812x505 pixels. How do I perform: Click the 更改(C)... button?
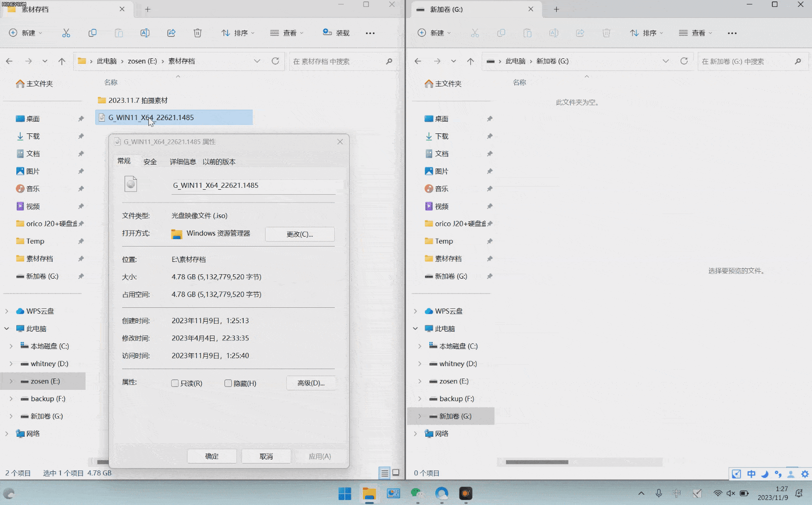(300, 234)
